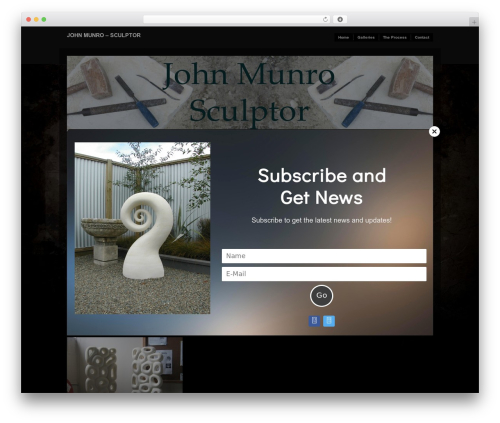The image size is (500, 423).
Task: Open The Process menu item
Action: pyautogui.click(x=394, y=37)
